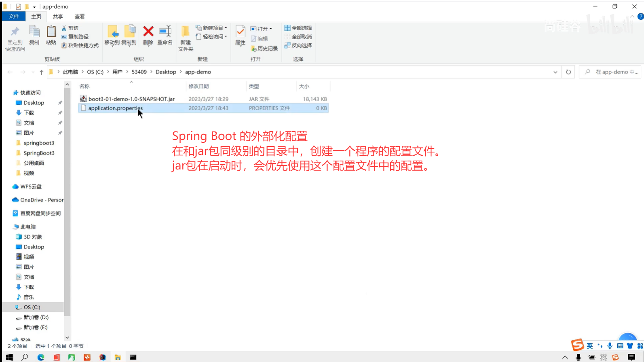644x362 pixels.
Task: Open Desktop under Quick access
Action: [34, 103]
